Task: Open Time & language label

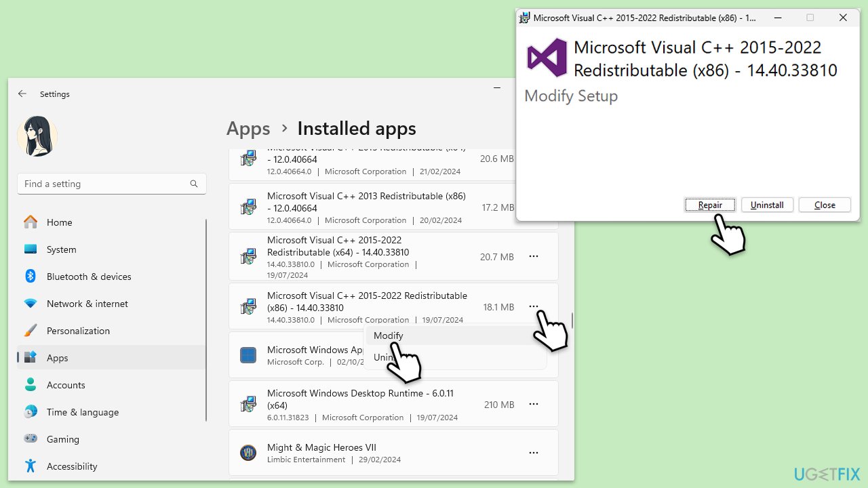Action: (83, 412)
